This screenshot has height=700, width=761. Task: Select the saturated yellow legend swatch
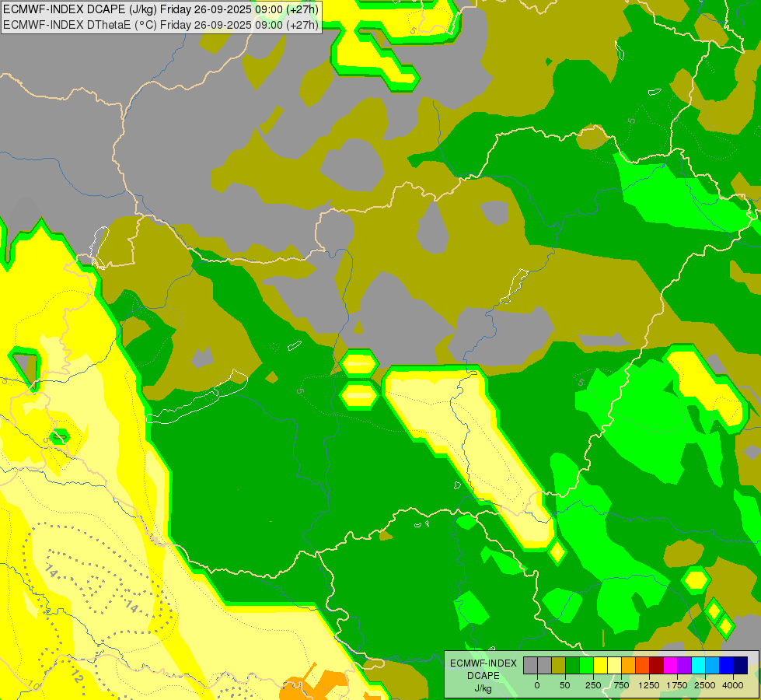(x=601, y=666)
